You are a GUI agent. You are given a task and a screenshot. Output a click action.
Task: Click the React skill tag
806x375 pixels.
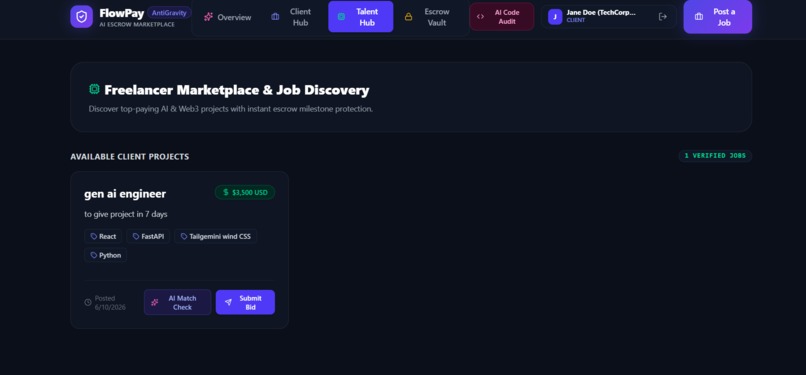pyautogui.click(x=103, y=236)
